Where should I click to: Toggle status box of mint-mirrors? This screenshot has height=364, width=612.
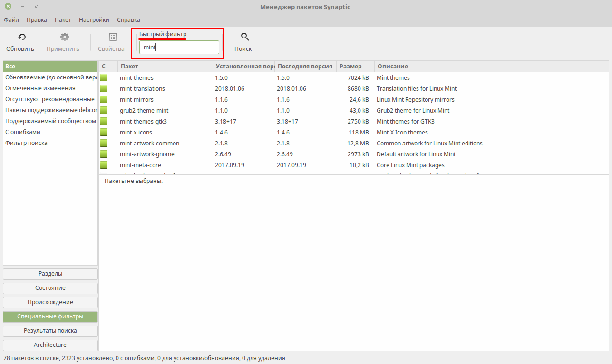coord(104,99)
